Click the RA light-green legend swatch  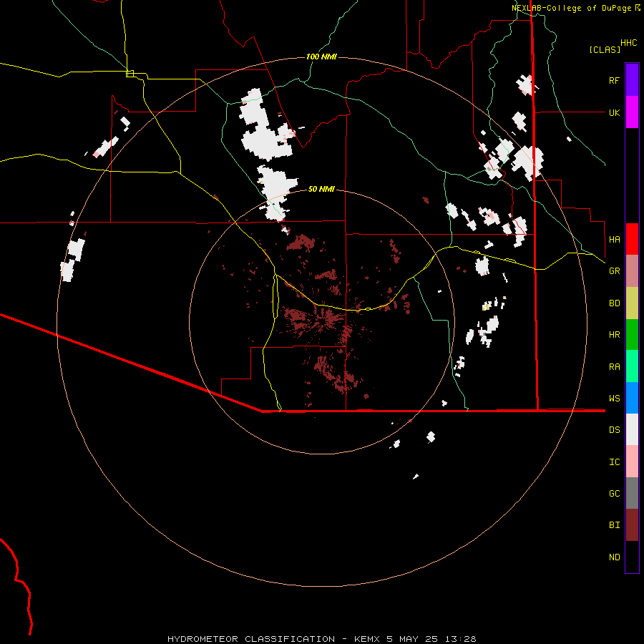click(632, 366)
